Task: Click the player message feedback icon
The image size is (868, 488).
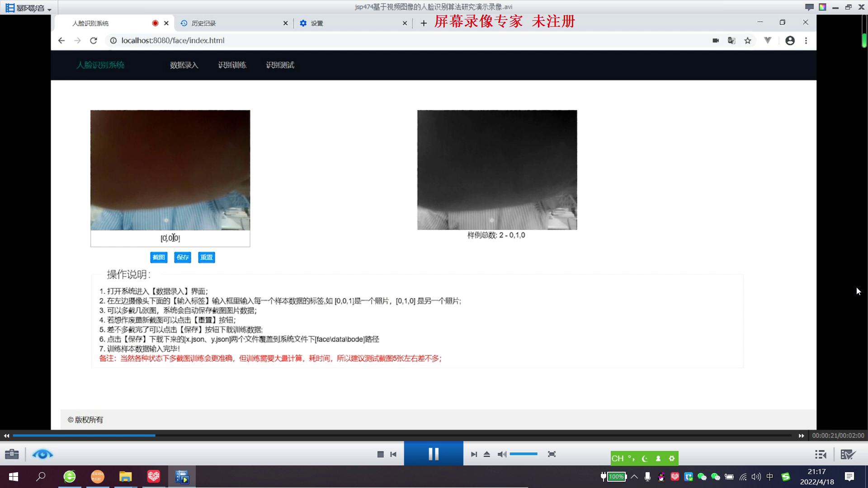Action: (x=809, y=7)
